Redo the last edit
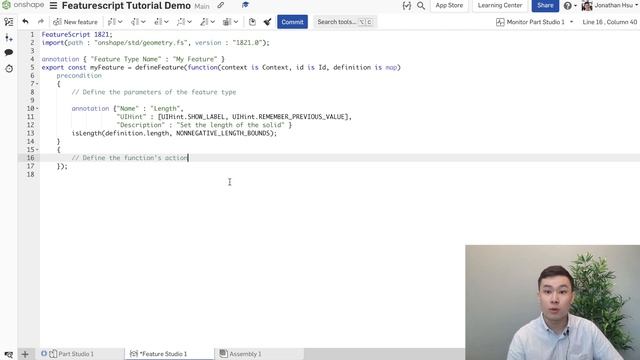Viewport: 640px width, 360px height. [x=40, y=22]
